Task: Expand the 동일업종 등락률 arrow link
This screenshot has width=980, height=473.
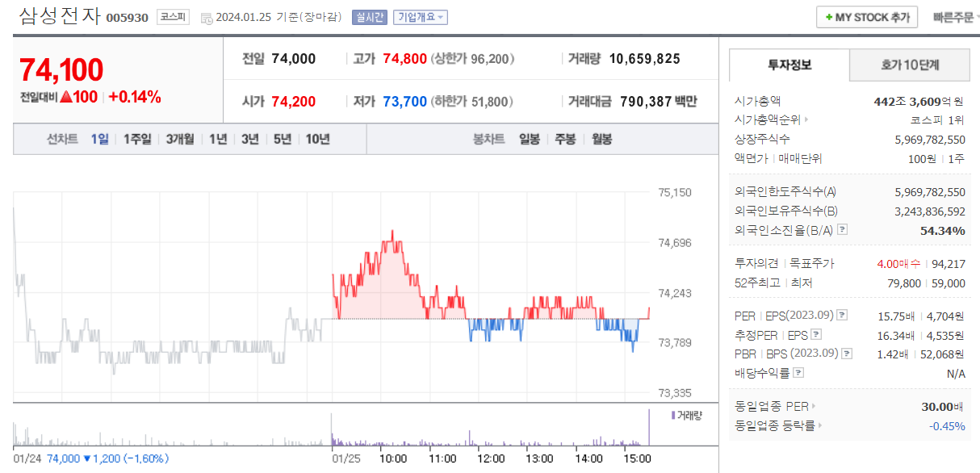Action: pos(819,425)
